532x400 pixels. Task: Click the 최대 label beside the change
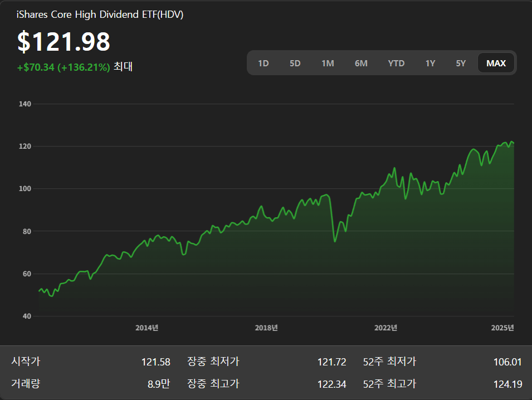pyautogui.click(x=123, y=66)
